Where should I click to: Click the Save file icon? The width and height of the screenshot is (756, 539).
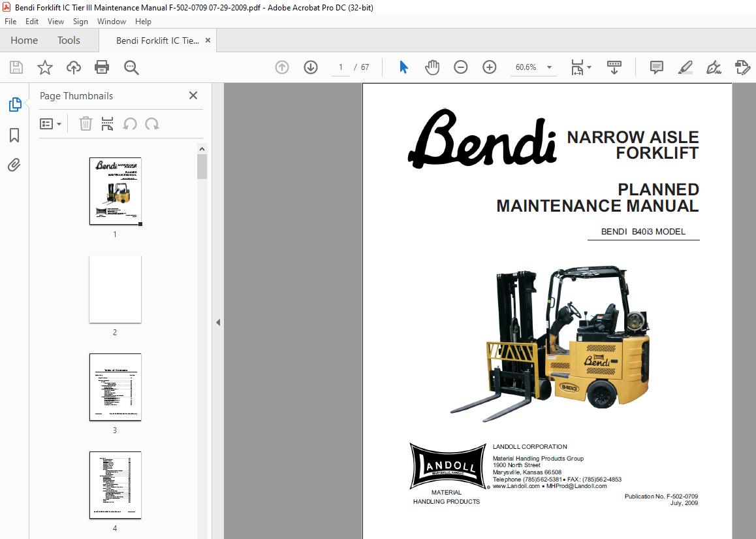tap(16, 67)
